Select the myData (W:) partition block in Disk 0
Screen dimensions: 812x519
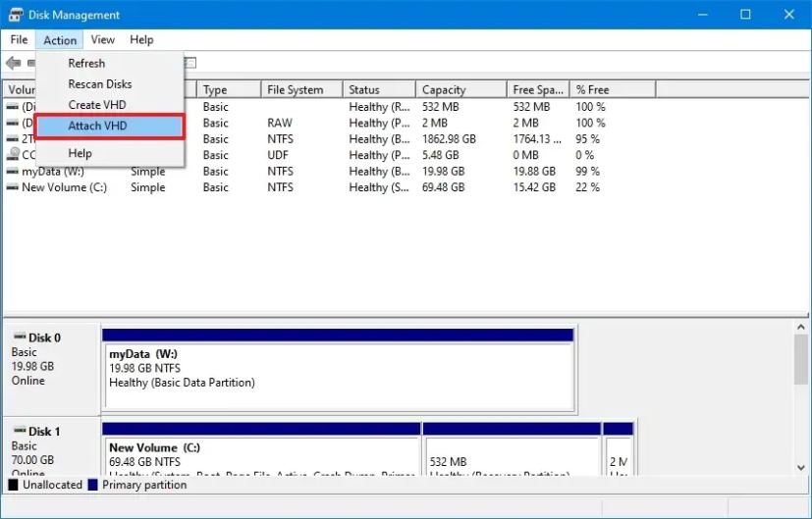(337, 375)
